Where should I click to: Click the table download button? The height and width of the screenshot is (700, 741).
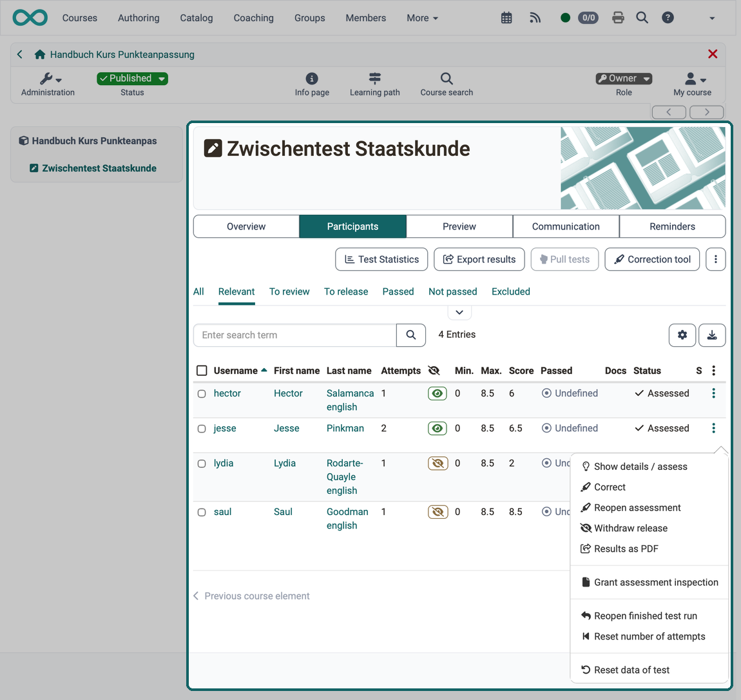click(712, 335)
